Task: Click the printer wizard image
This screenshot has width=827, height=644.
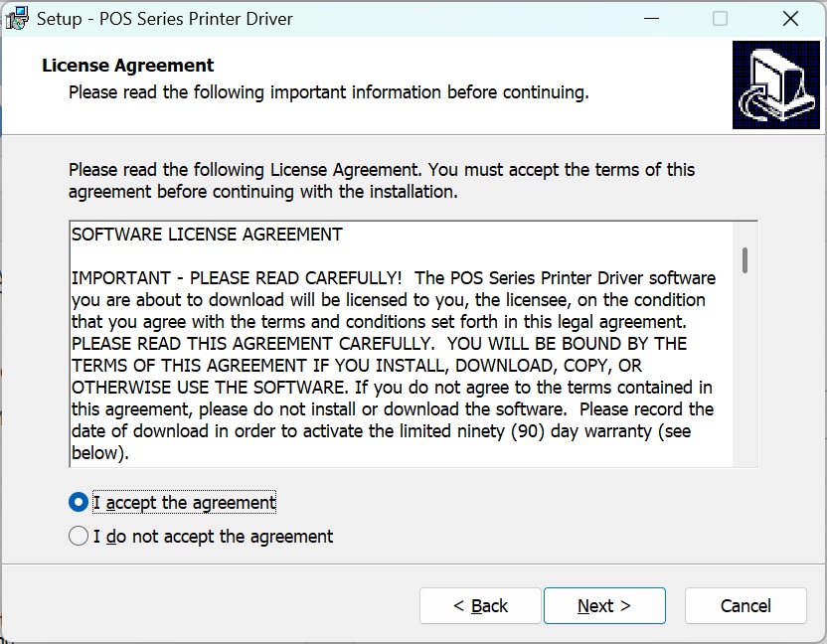Action: pos(776,84)
